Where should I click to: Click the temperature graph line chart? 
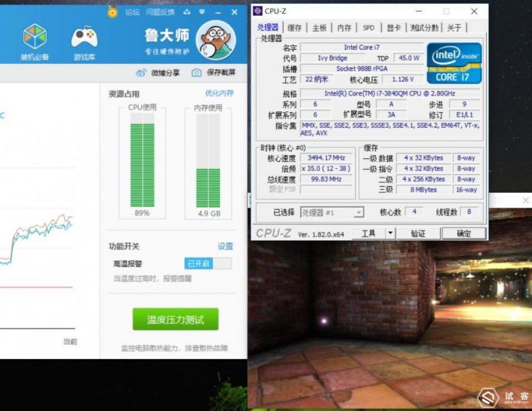37,237
